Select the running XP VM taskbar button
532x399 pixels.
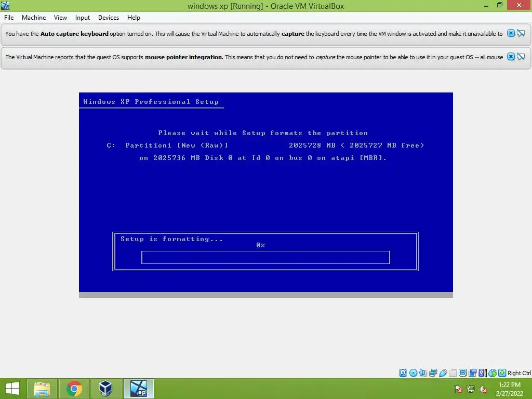click(x=138, y=389)
